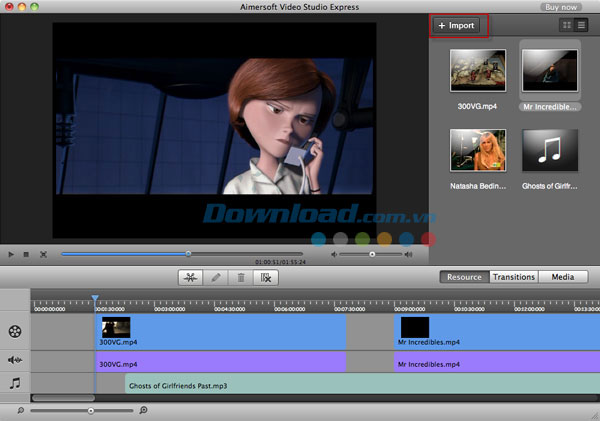Mute audio with the low-volume speaker icon
The image size is (600, 421).
coord(334,254)
